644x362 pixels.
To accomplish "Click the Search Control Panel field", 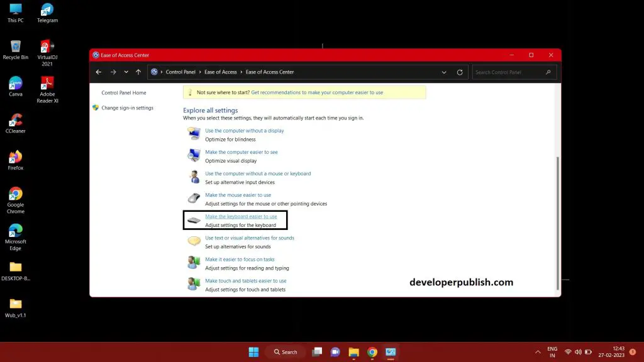I will tap(514, 72).
